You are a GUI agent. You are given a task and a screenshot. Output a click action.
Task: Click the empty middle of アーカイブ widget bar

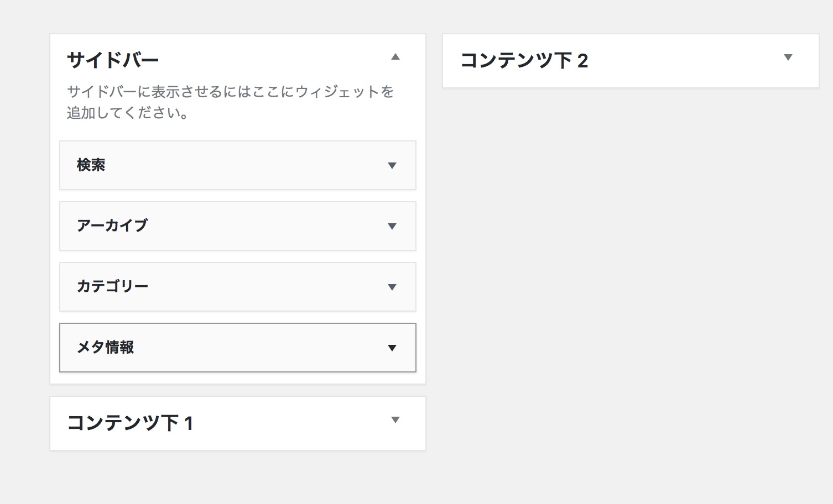[268, 226]
